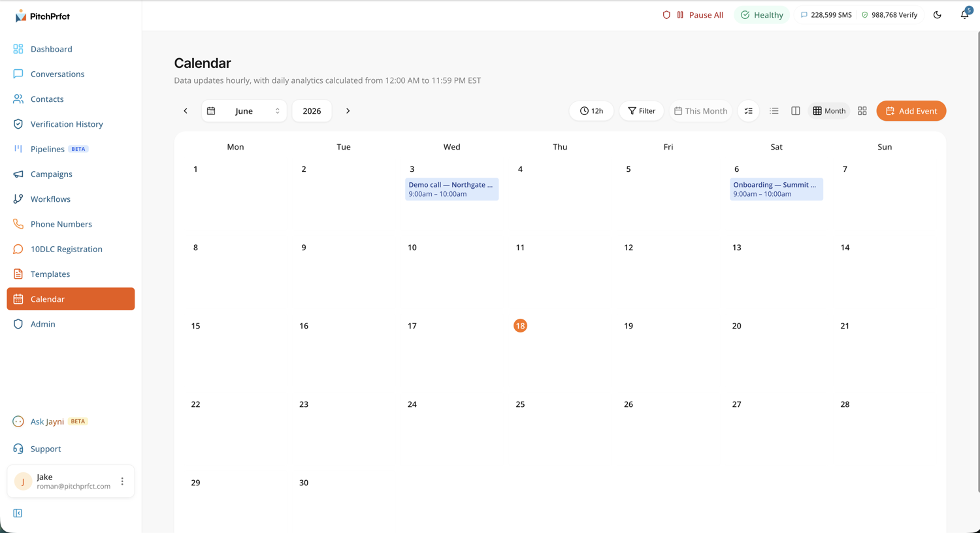The height and width of the screenshot is (533, 980).
Task: Open the Dashboard page
Action: (71, 49)
